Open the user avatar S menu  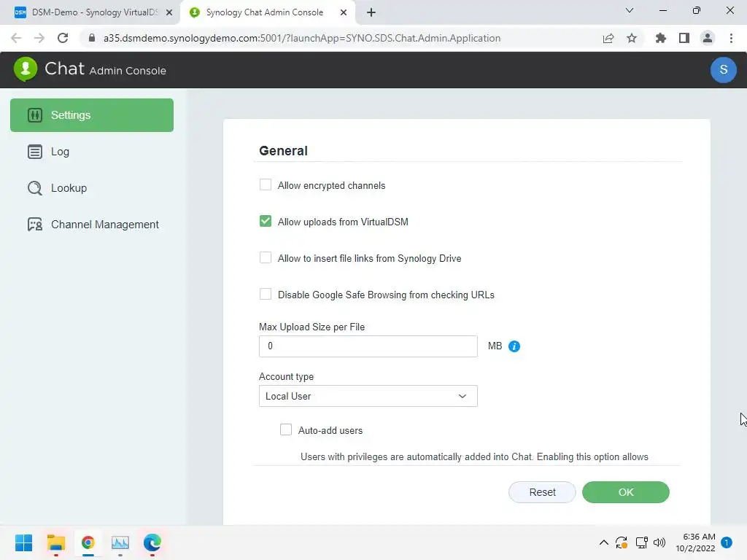click(723, 69)
